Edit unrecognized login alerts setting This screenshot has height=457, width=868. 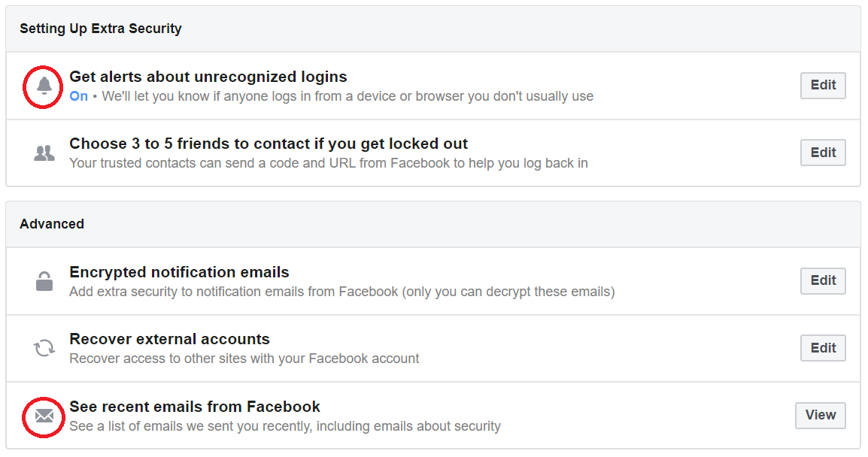coord(823,85)
